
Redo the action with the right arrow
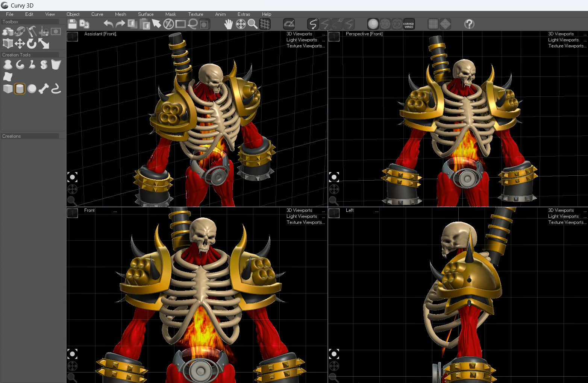tap(120, 24)
